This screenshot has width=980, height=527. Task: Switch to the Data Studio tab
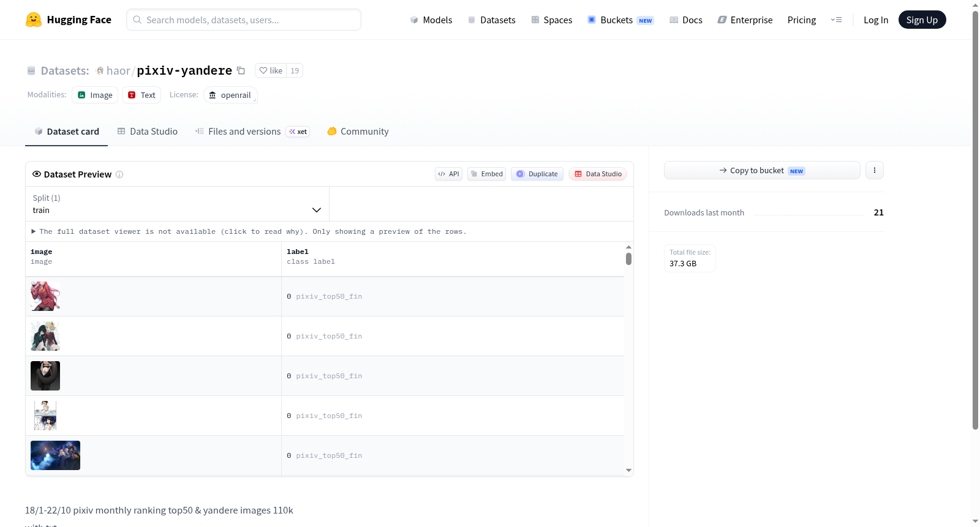(147, 131)
